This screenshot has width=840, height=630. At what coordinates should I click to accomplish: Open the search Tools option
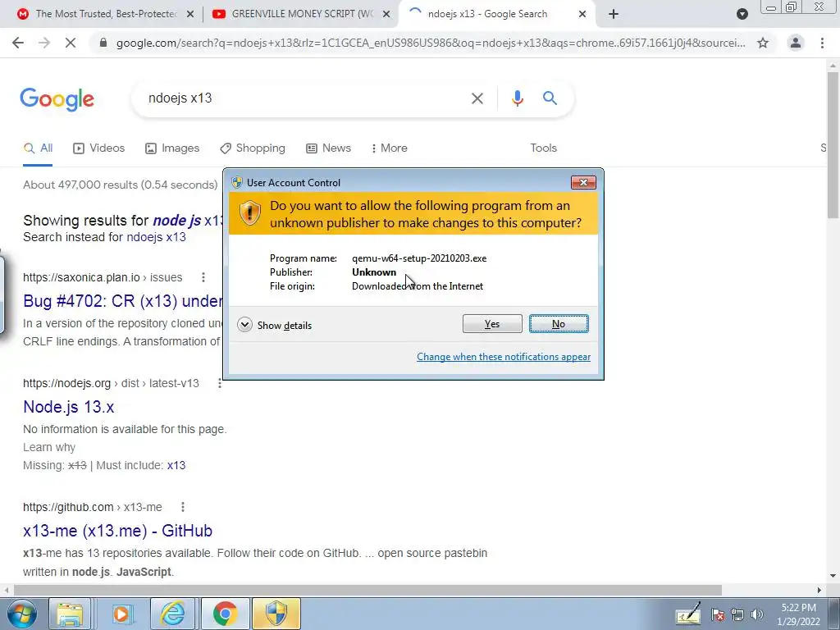click(x=543, y=148)
